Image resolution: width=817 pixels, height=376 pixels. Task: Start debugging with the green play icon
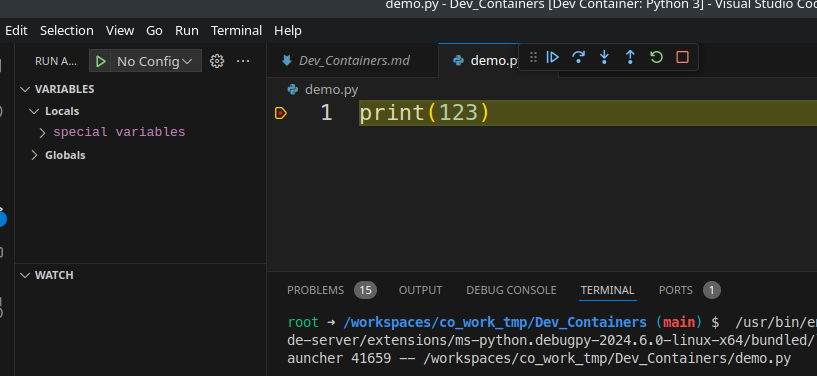101,61
